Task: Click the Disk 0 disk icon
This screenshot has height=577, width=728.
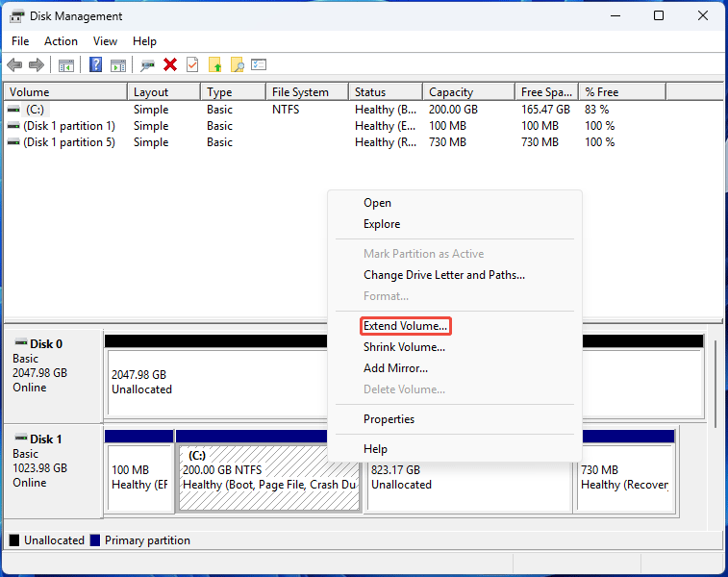Action: (21, 343)
